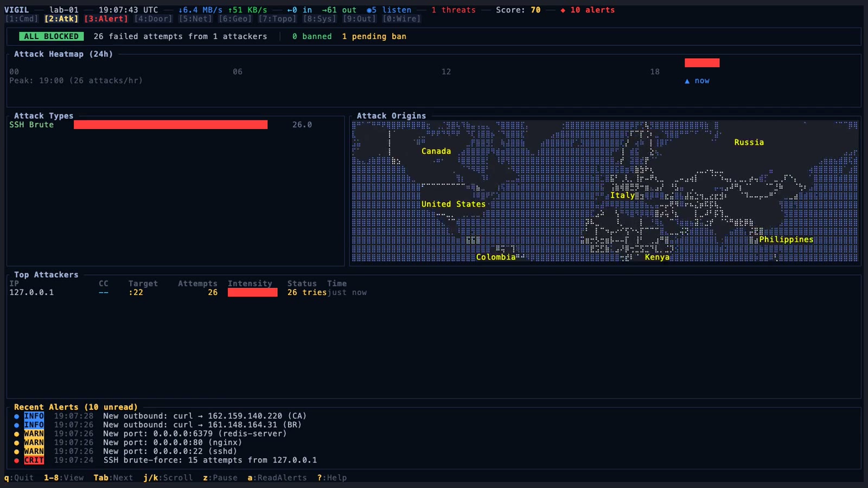
Task: Click the blue 'now' triangle marker
Action: pyautogui.click(x=687, y=81)
